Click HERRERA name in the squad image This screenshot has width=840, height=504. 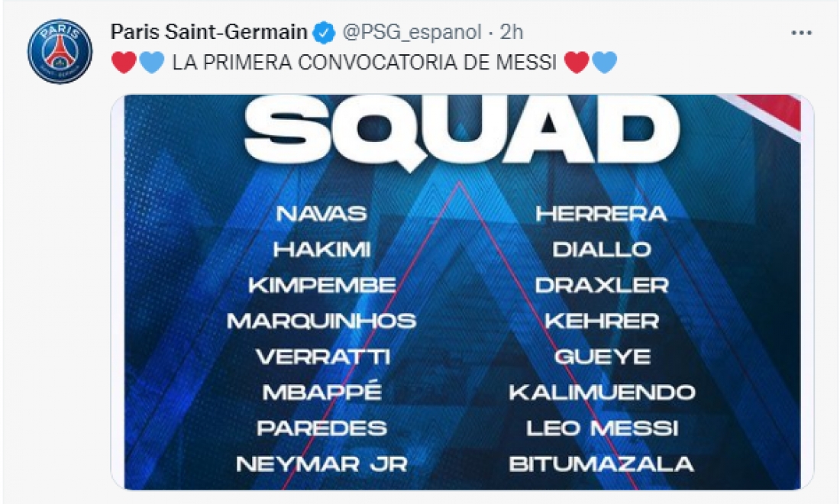pyautogui.click(x=601, y=214)
